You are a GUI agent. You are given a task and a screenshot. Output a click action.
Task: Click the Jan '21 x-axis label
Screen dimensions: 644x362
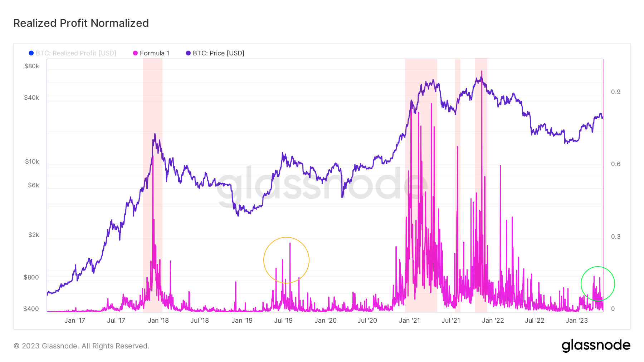coord(409,321)
